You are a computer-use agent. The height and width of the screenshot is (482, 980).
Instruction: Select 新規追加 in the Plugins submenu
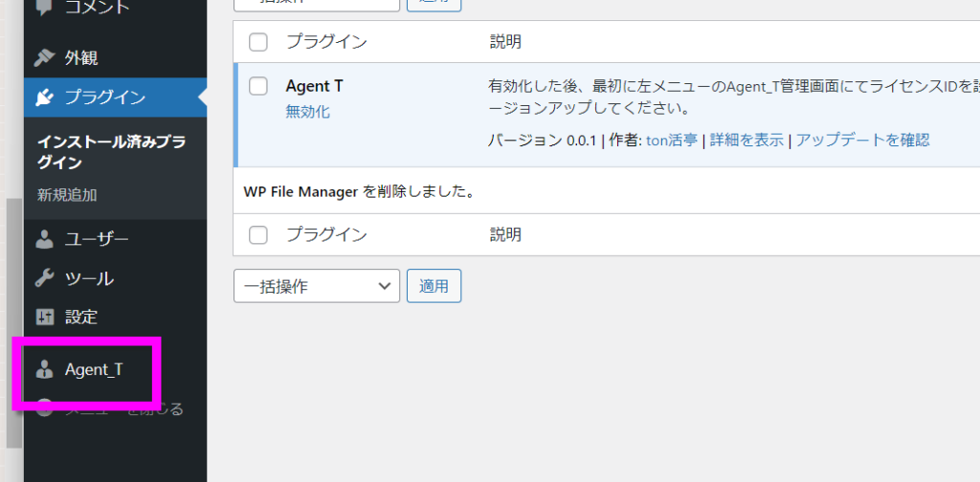67,195
